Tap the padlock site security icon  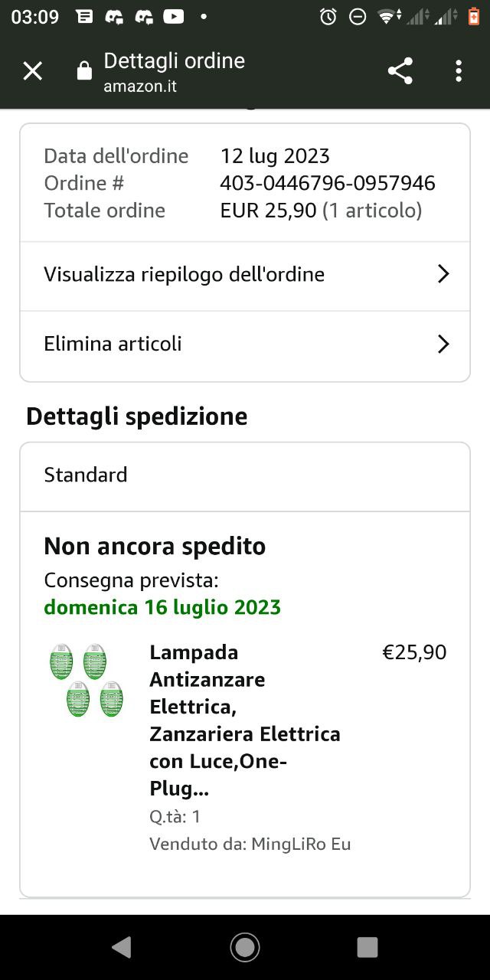click(x=84, y=71)
